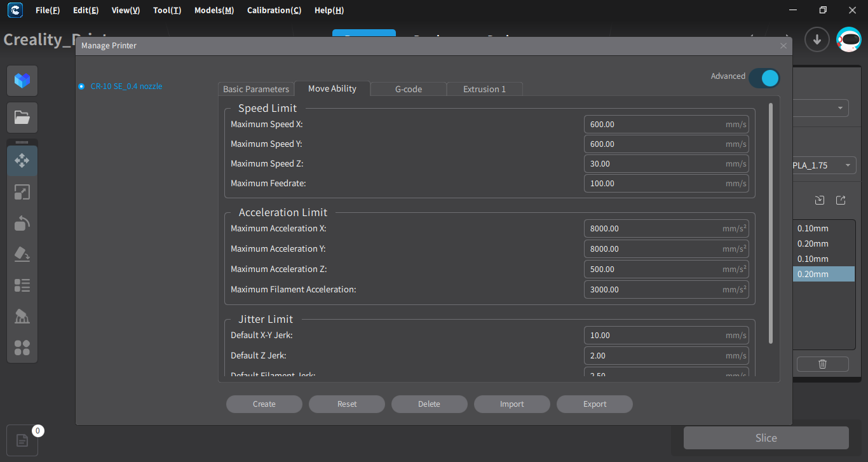Click the Speed Limit section heading

(268, 109)
